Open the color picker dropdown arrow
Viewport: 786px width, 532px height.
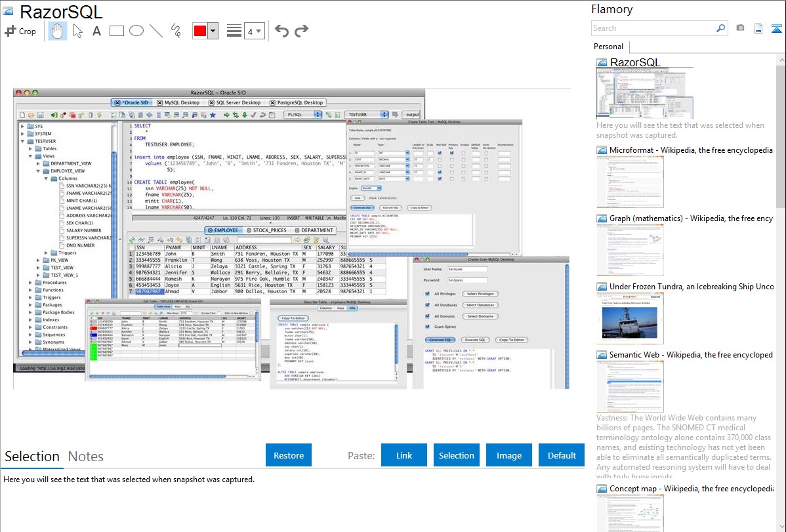pyautogui.click(x=213, y=31)
